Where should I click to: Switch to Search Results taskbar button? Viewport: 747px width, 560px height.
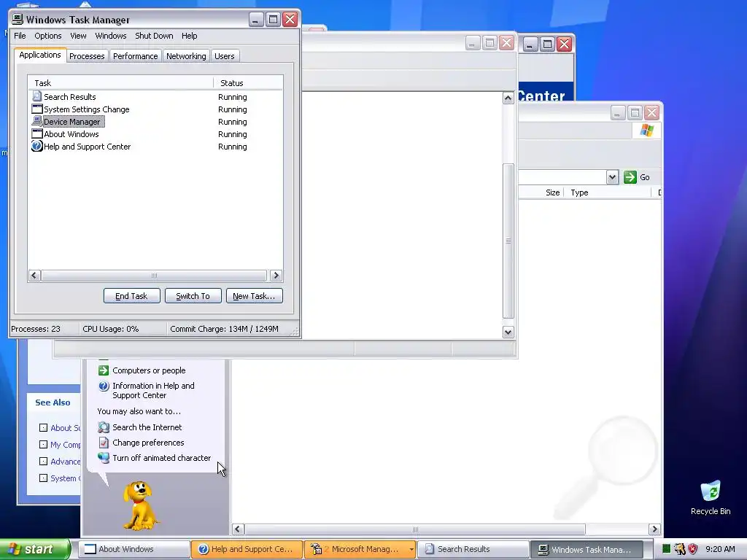(x=473, y=549)
